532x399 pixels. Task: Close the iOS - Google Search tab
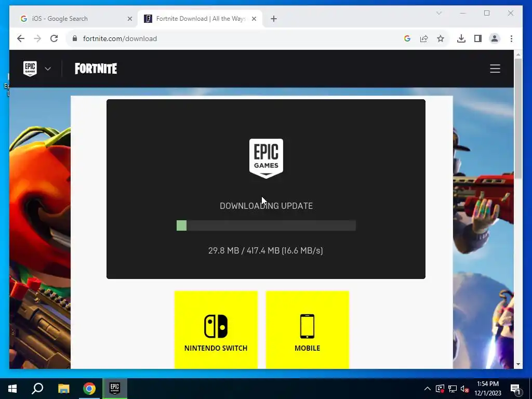[x=129, y=19]
